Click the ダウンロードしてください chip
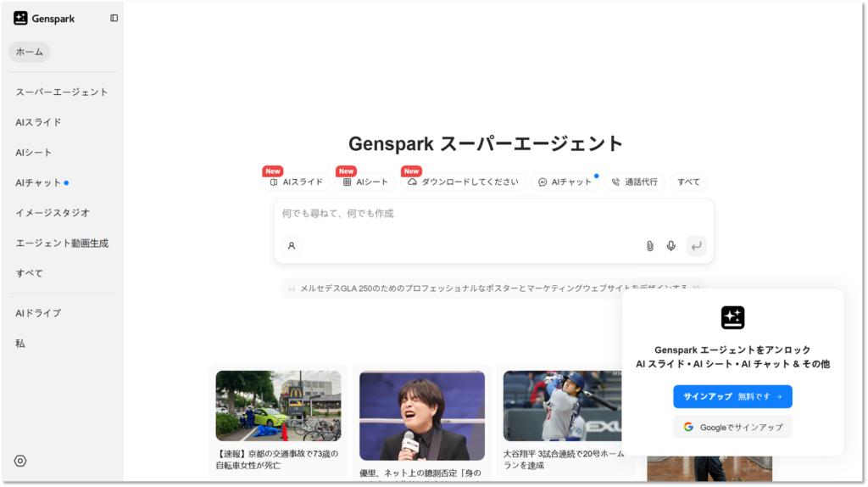 (x=464, y=182)
